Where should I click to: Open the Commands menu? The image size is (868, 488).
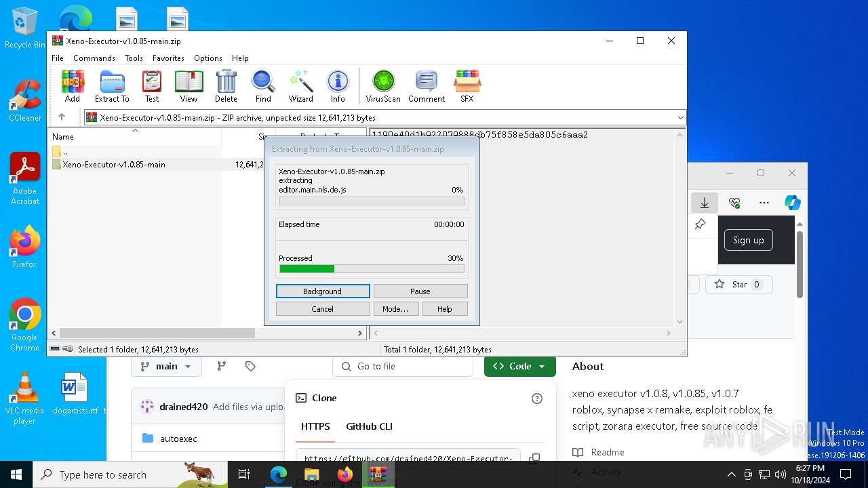click(94, 58)
